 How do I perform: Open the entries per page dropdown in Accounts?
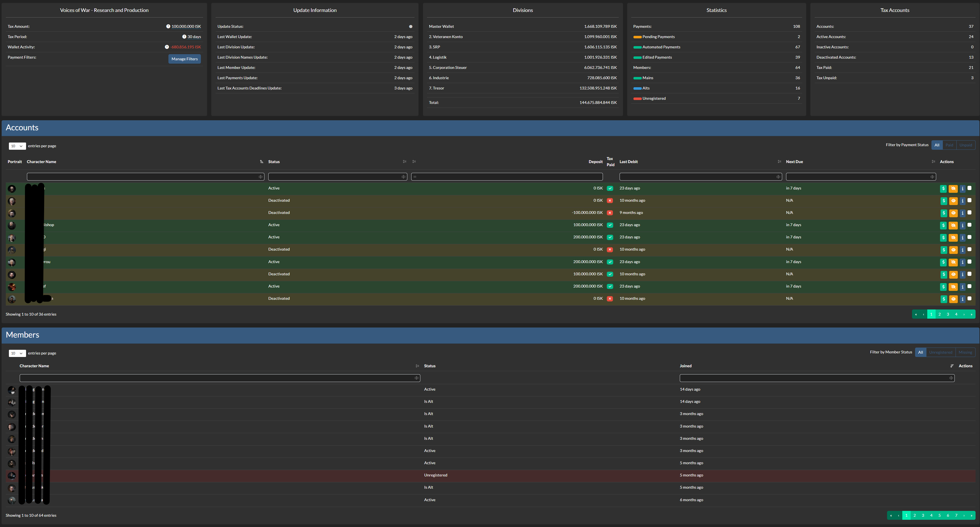tap(17, 146)
